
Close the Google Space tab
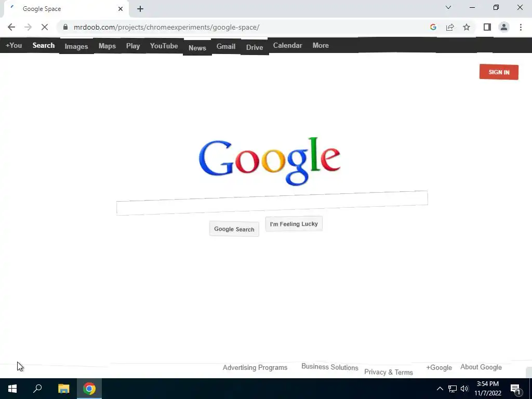pos(121,9)
